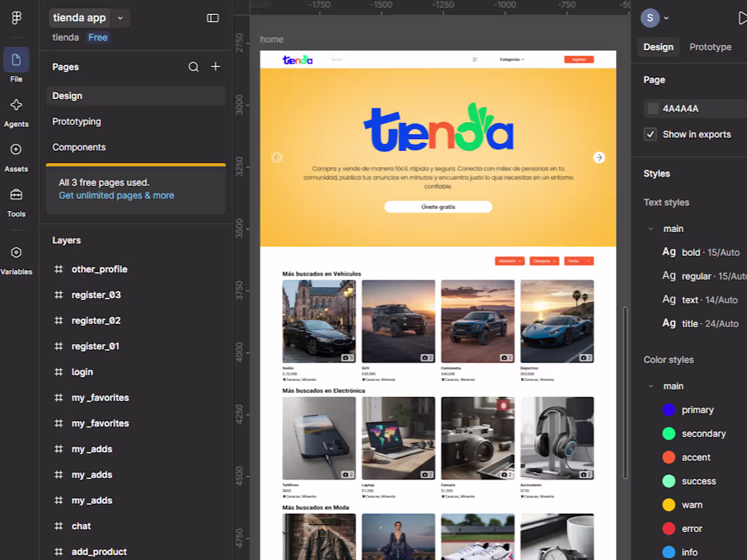Click the filter icon in search bar
Viewport: 747px width, 560px height.
pos(475,60)
